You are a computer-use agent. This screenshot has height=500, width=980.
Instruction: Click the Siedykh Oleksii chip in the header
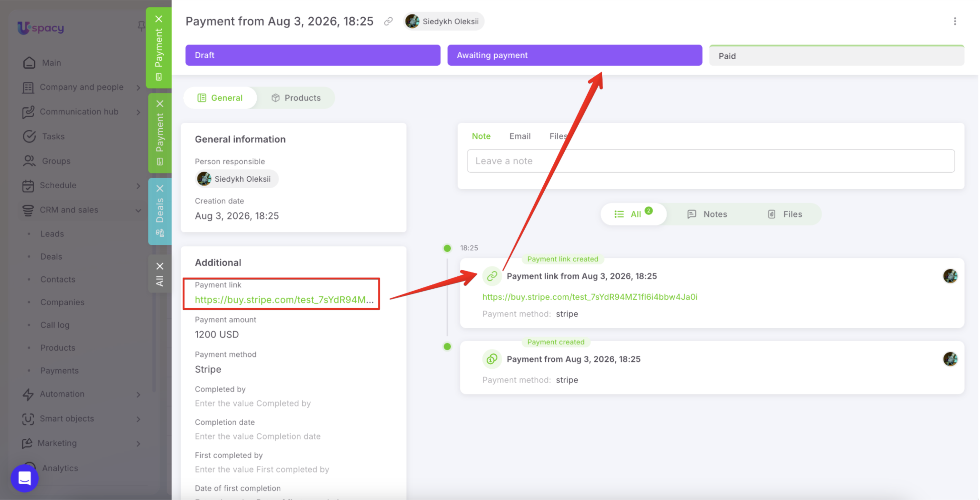click(444, 21)
